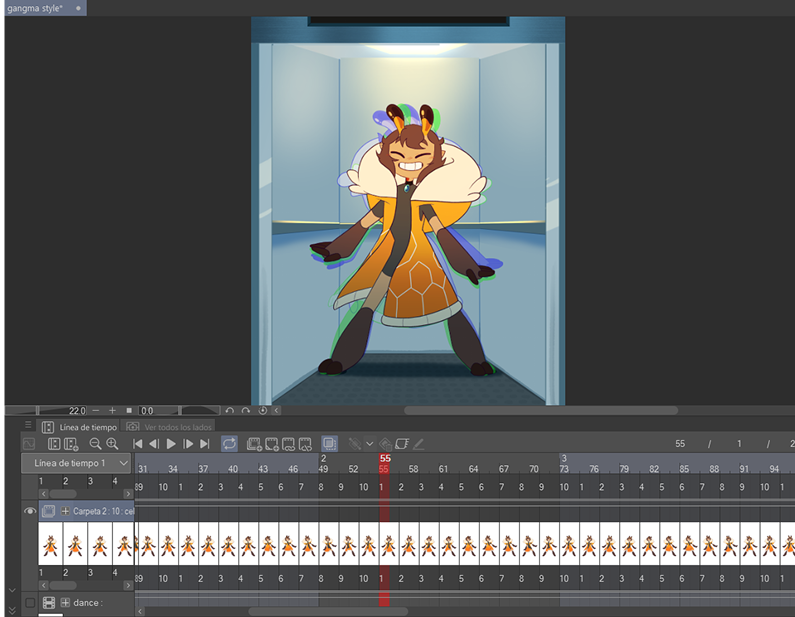Viewport: 795px width, 617px height.
Task: Toggle loop playback button
Action: pos(229,444)
